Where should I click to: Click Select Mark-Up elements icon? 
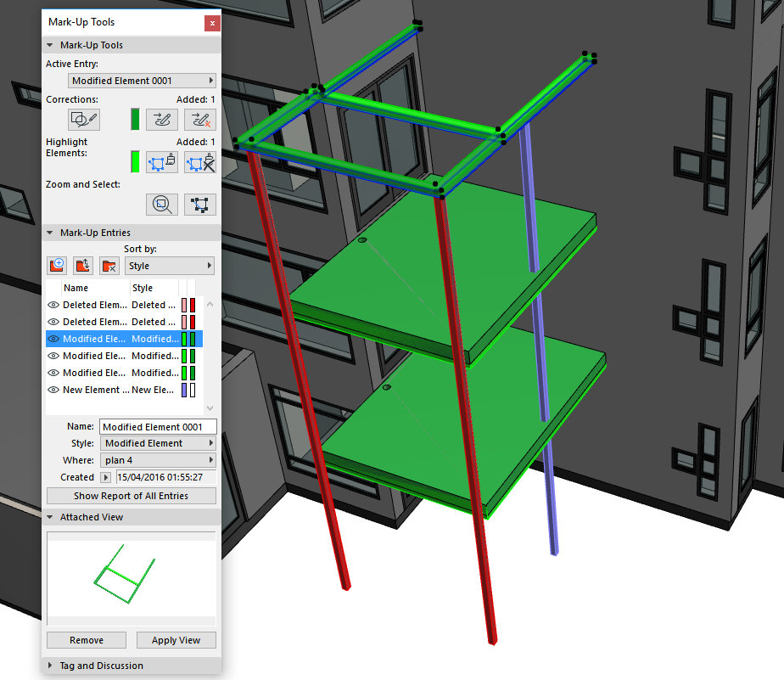pos(200,204)
